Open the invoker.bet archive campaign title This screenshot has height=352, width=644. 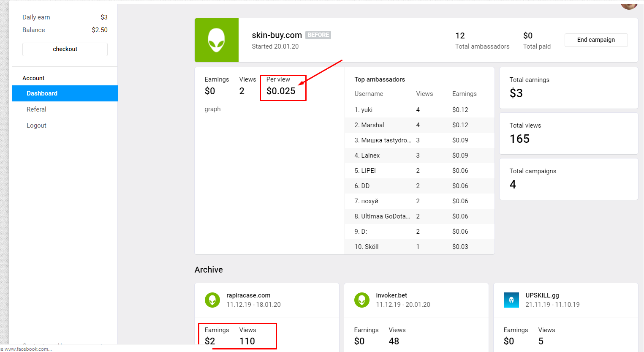coord(391,295)
